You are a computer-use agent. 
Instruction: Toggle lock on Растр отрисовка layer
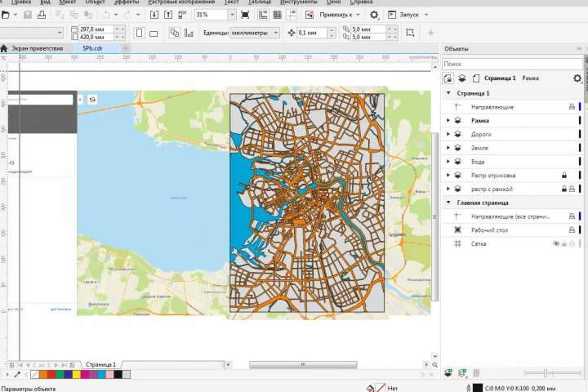[x=563, y=175]
